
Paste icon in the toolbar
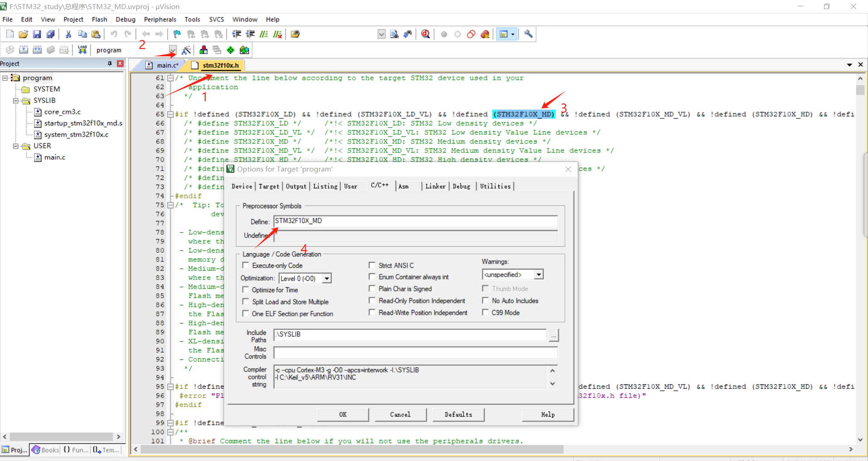(x=96, y=34)
